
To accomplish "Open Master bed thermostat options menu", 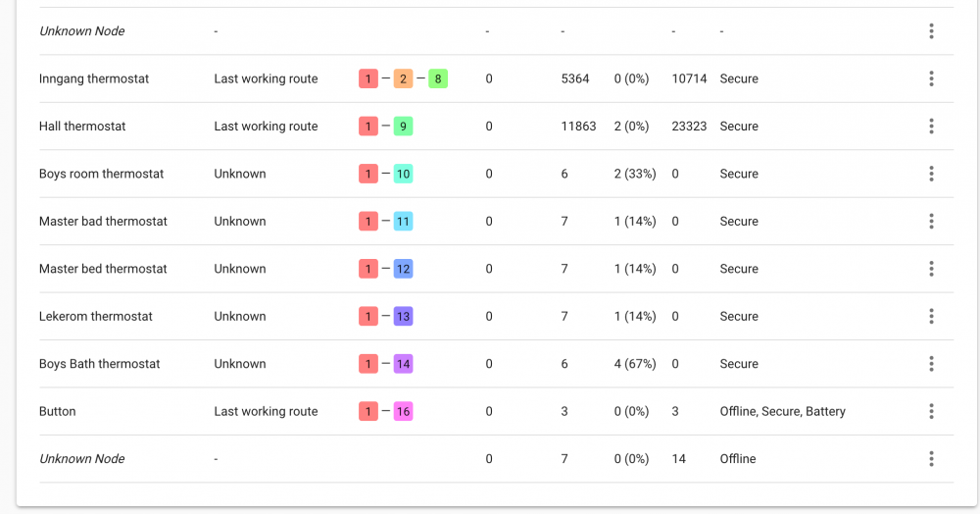I will point(931,269).
